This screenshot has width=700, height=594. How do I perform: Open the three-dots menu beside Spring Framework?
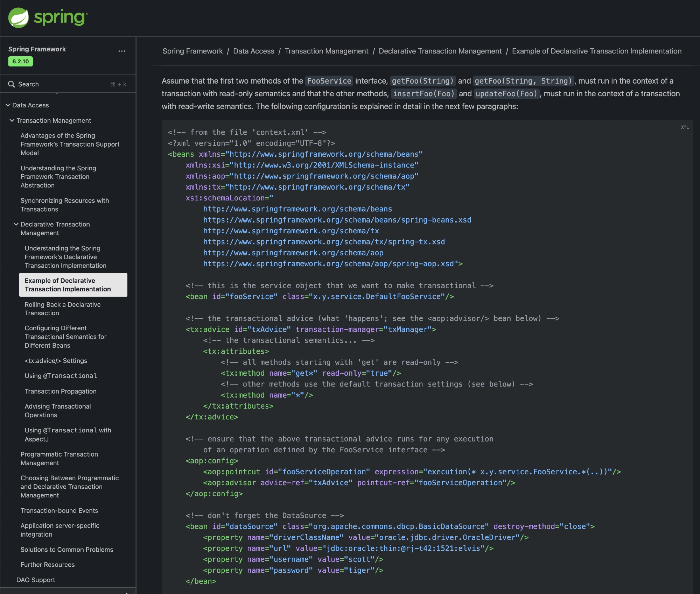(122, 51)
